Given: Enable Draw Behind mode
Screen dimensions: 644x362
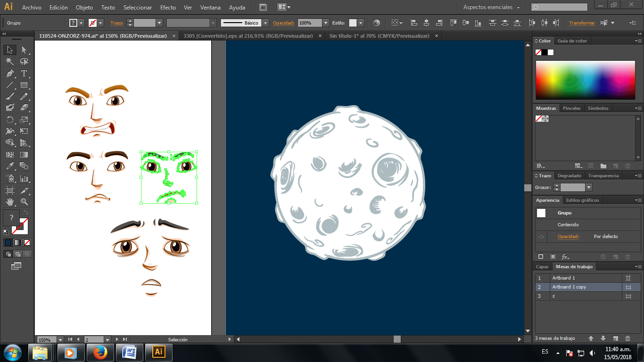Looking at the screenshot, I should pos(17,254).
